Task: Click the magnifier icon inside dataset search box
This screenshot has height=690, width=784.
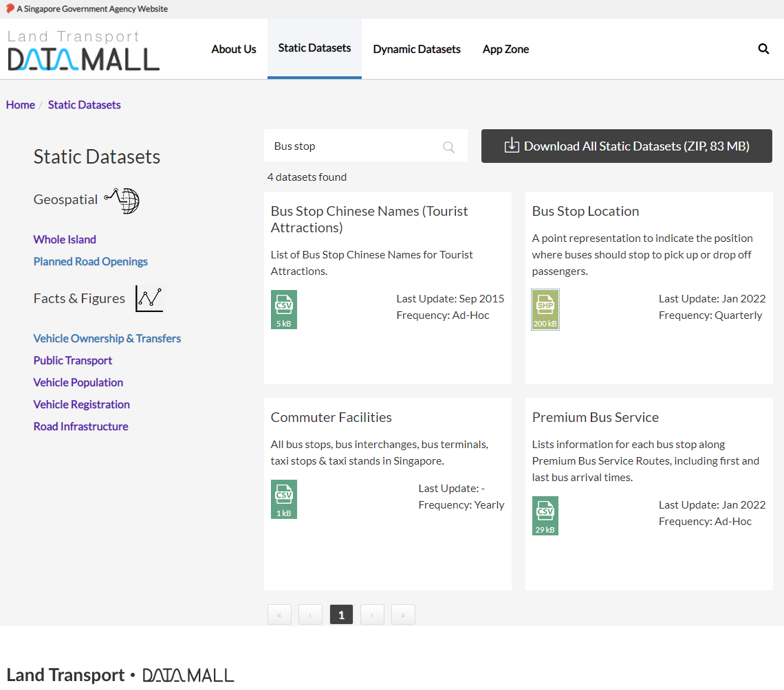Action: pos(448,146)
